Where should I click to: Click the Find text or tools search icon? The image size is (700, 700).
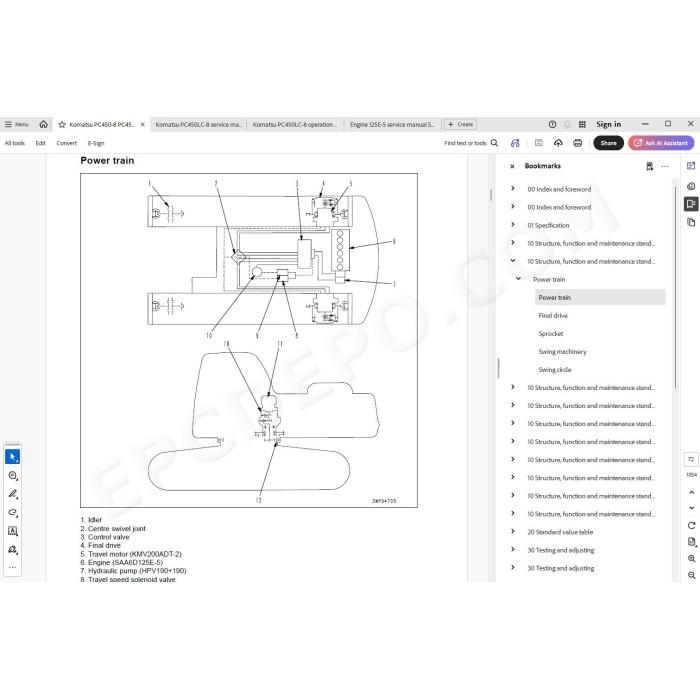(494, 143)
